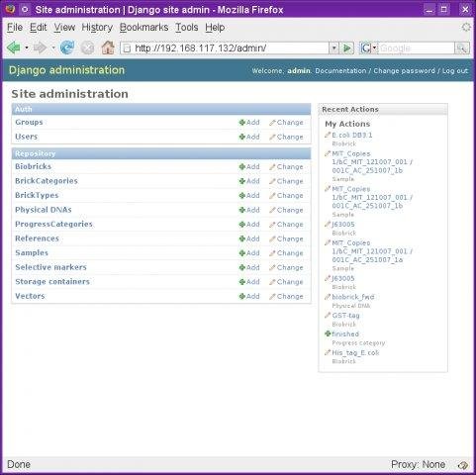Open the Tools menu
This screenshot has width=476, height=475.
tap(187, 28)
